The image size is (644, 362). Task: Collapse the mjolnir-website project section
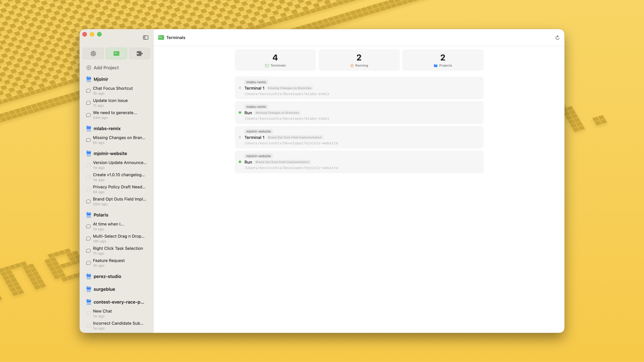point(110,153)
